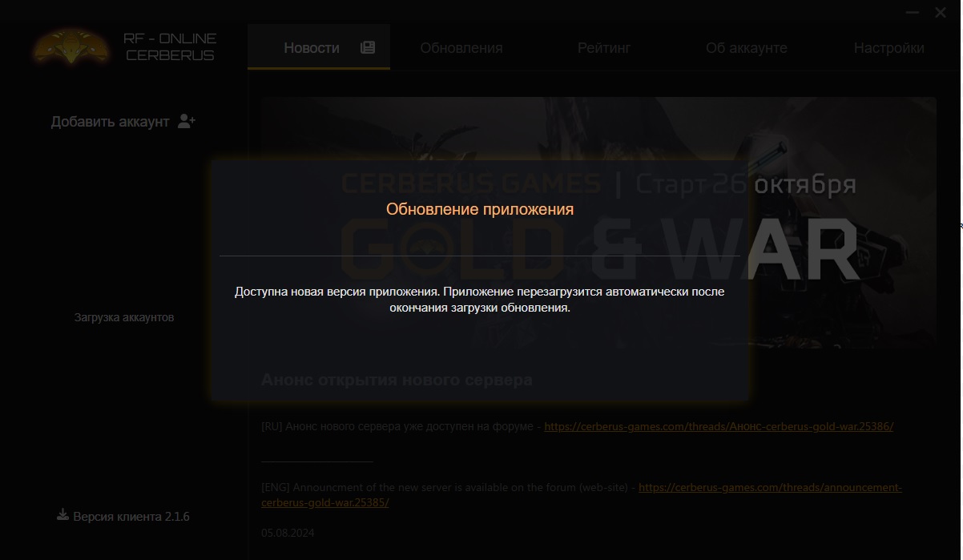Close the launcher window

941,13
